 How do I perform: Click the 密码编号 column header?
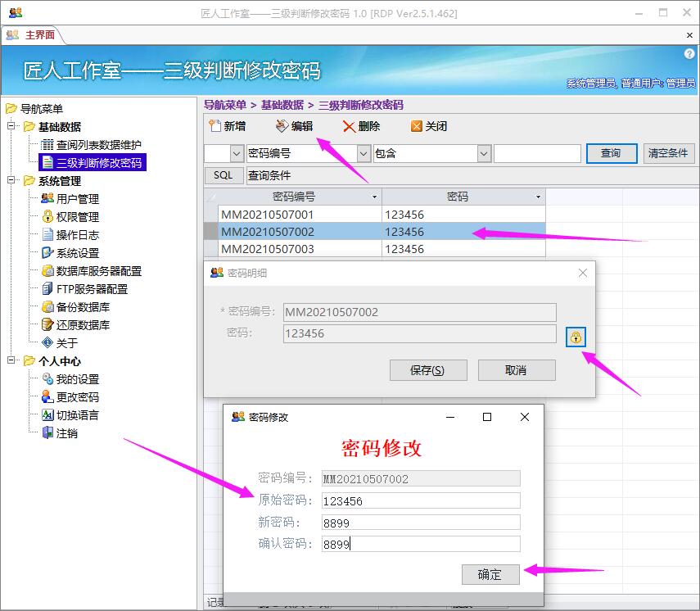294,197
